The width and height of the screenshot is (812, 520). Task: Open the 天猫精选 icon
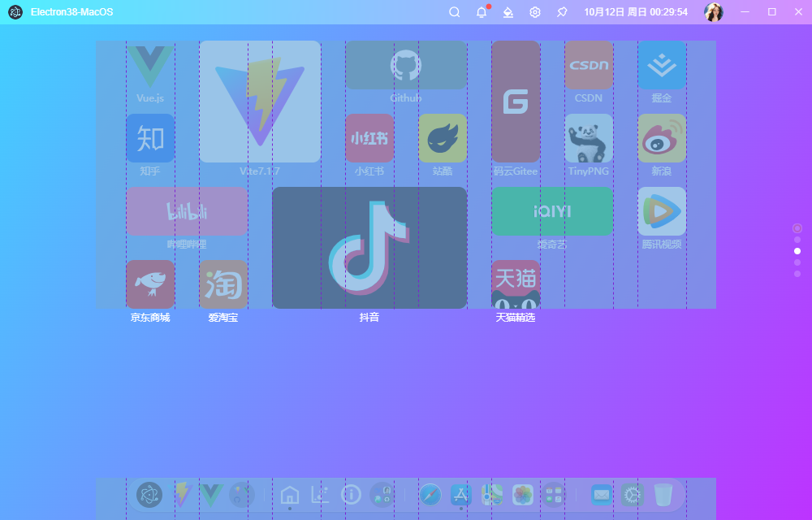516,284
